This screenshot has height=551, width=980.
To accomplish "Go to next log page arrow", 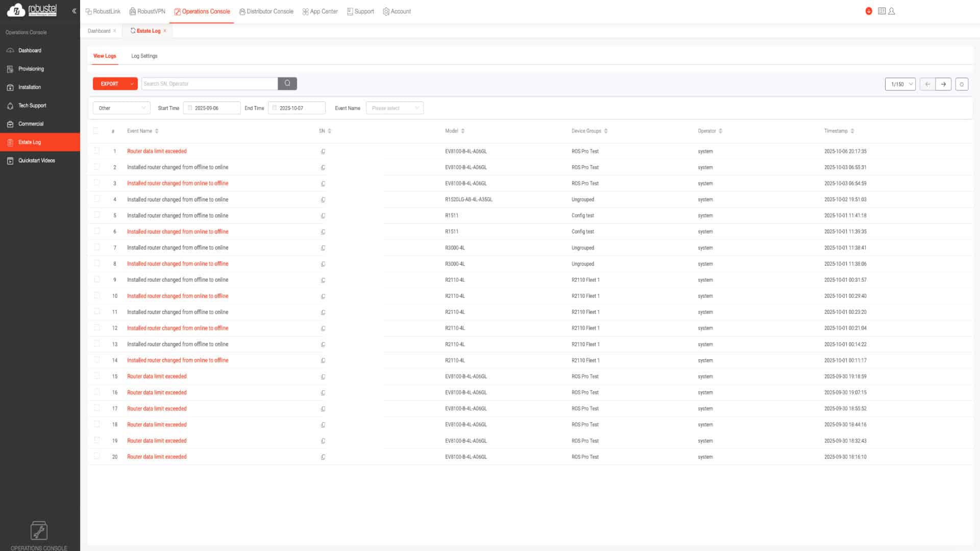I will [x=943, y=84].
